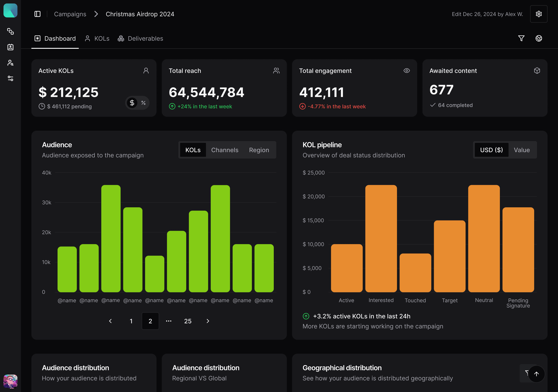This screenshot has width=558, height=392.
Task: Click Regional VS Global subtitle
Action: 199,378
